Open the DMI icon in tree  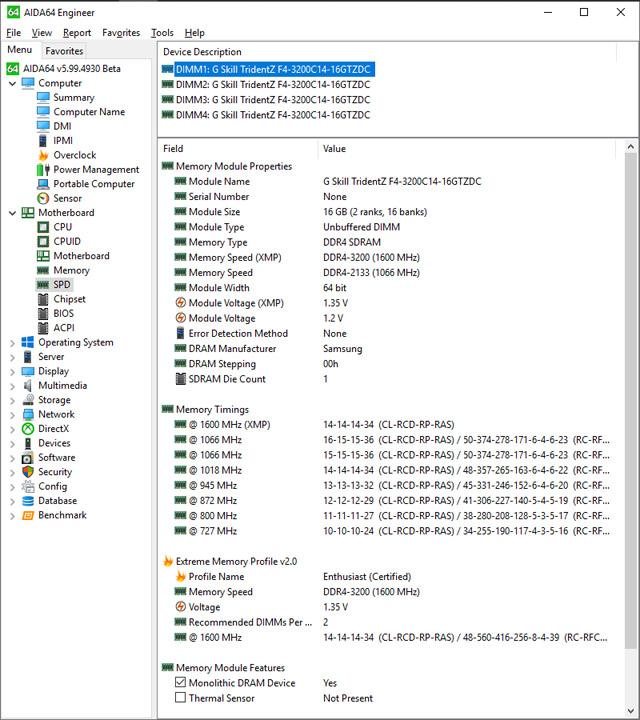(x=43, y=126)
